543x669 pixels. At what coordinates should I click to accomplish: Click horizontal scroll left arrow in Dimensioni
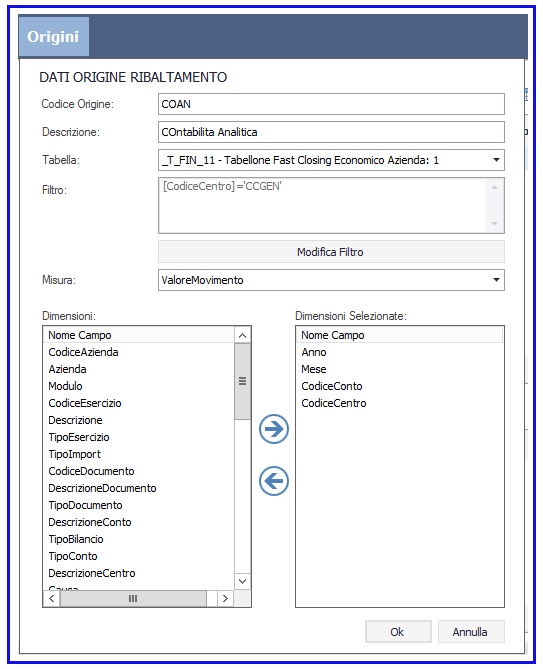52,598
